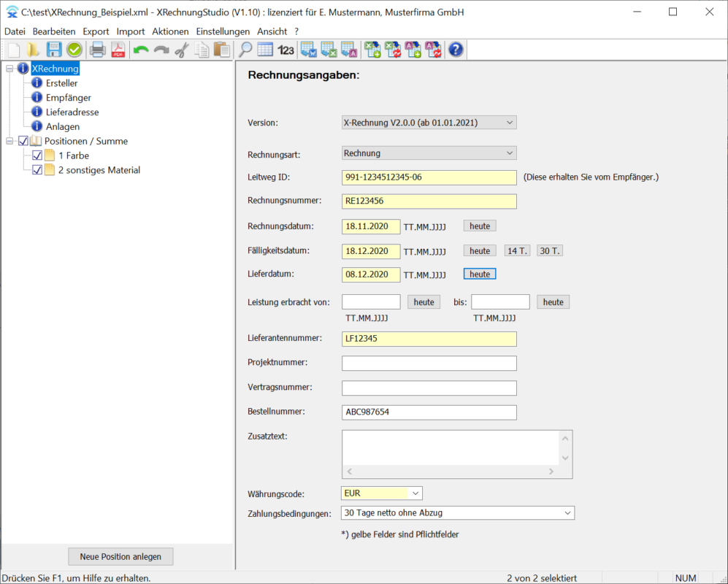Open the Rechnungsart dropdown

point(429,153)
